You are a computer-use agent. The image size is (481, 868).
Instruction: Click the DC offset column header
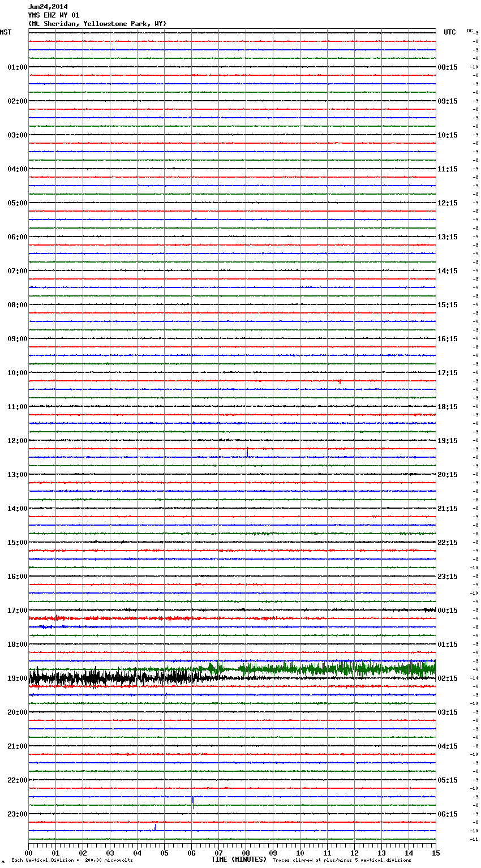(470, 31)
